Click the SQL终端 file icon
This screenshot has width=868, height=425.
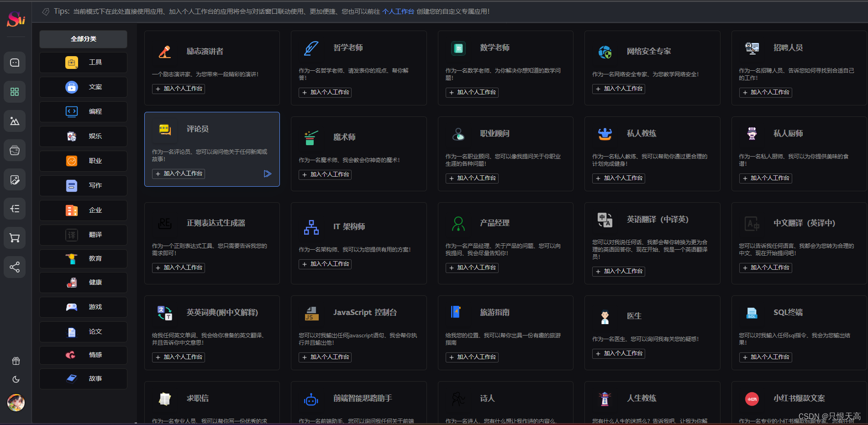752,313
